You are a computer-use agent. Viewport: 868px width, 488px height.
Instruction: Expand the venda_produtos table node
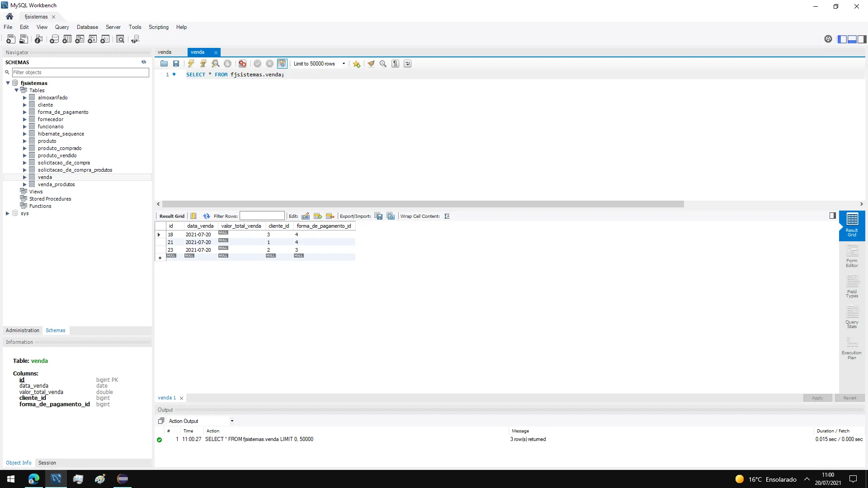(x=25, y=184)
